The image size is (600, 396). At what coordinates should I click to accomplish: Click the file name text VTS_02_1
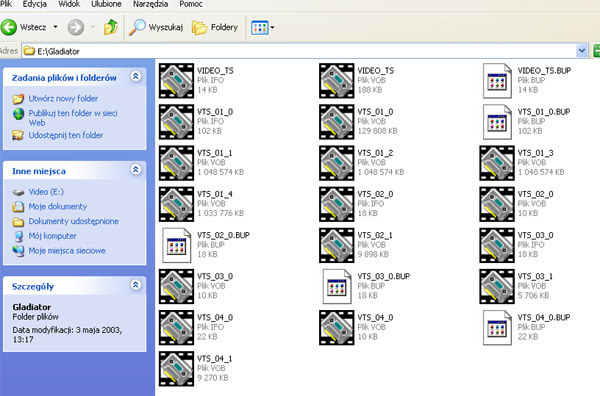[375, 235]
